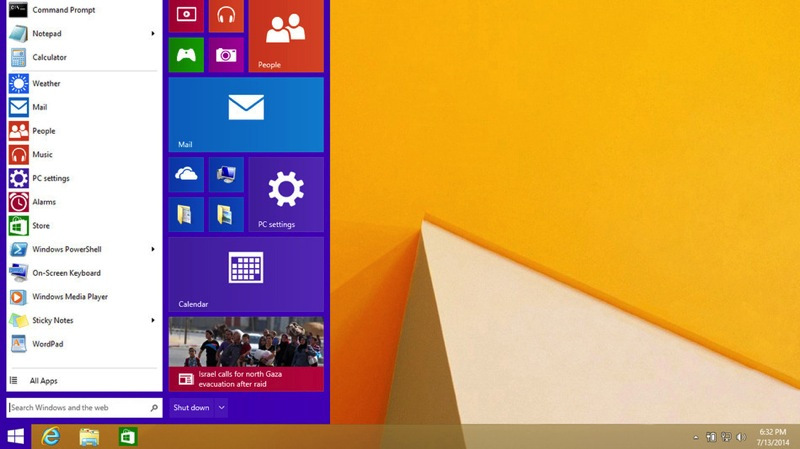Open the All Apps list

click(x=43, y=381)
